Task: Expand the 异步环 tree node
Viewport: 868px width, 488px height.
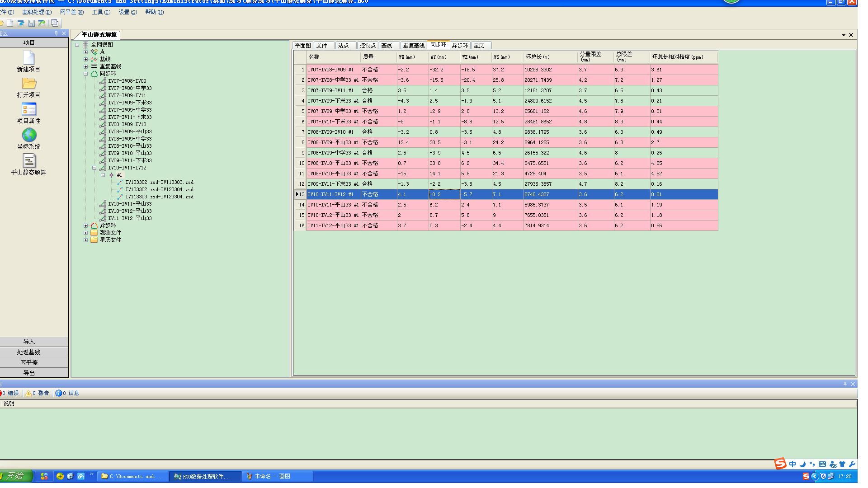Action: point(85,225)
